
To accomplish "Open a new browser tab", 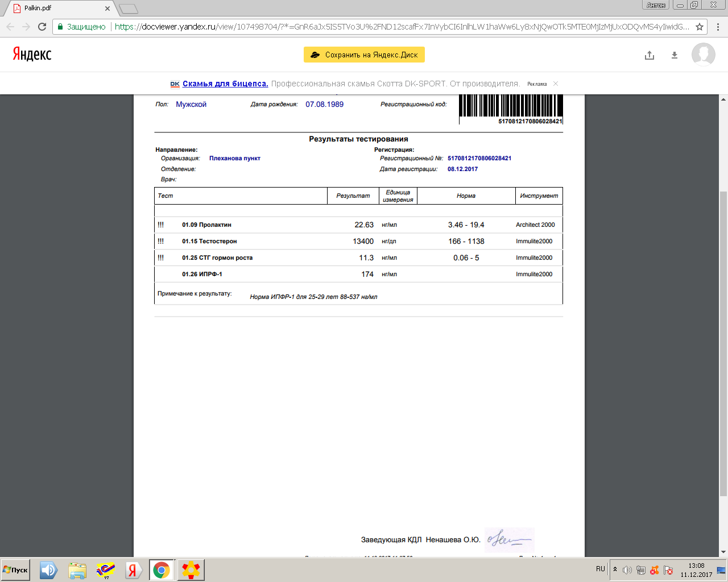I will coord(129,9).
